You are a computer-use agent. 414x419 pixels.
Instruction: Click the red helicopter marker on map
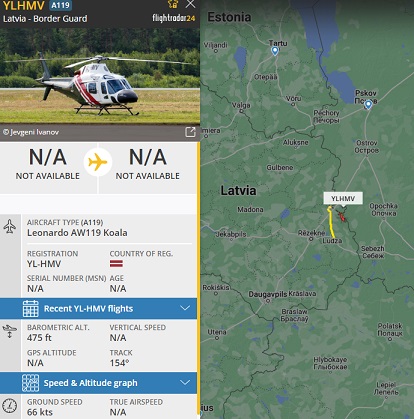pyautogui.click(x=342, y=217)
